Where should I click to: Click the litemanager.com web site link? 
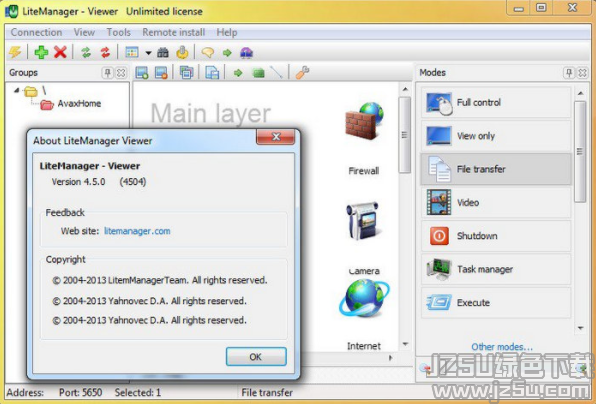pyautogui.click(x=137, y=231)
